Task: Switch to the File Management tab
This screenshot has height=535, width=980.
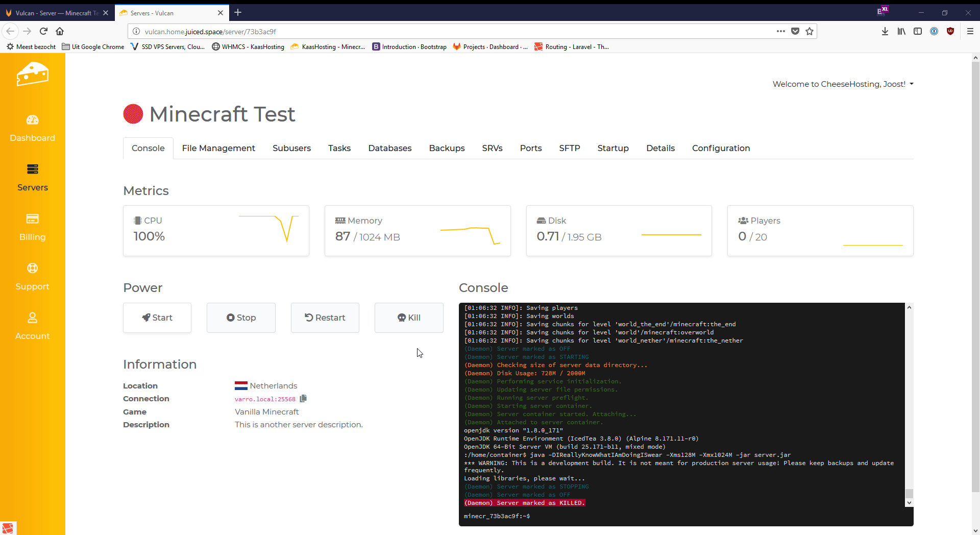Action: 218,148
